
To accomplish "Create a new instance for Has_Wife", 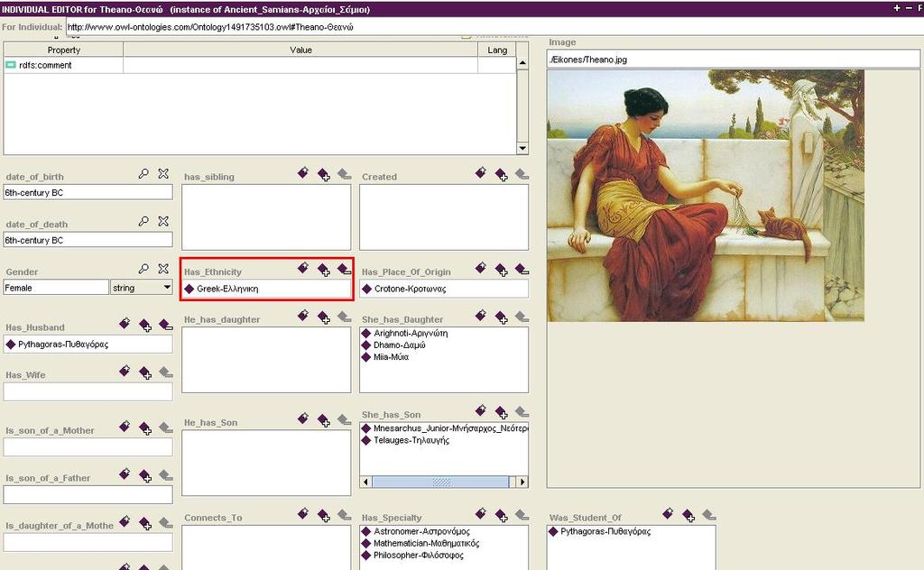I will (125, 372).
